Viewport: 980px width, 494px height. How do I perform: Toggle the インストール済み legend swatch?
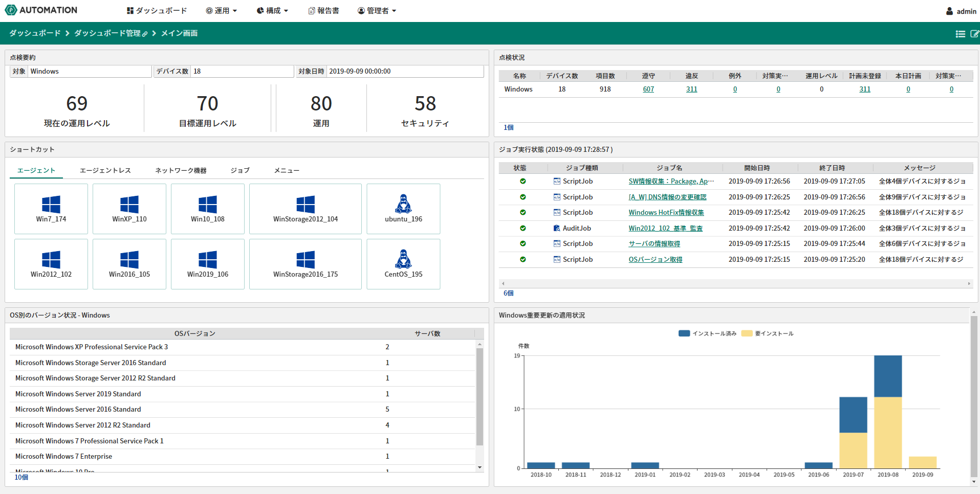pyautogui.click(x=684, y=333)
